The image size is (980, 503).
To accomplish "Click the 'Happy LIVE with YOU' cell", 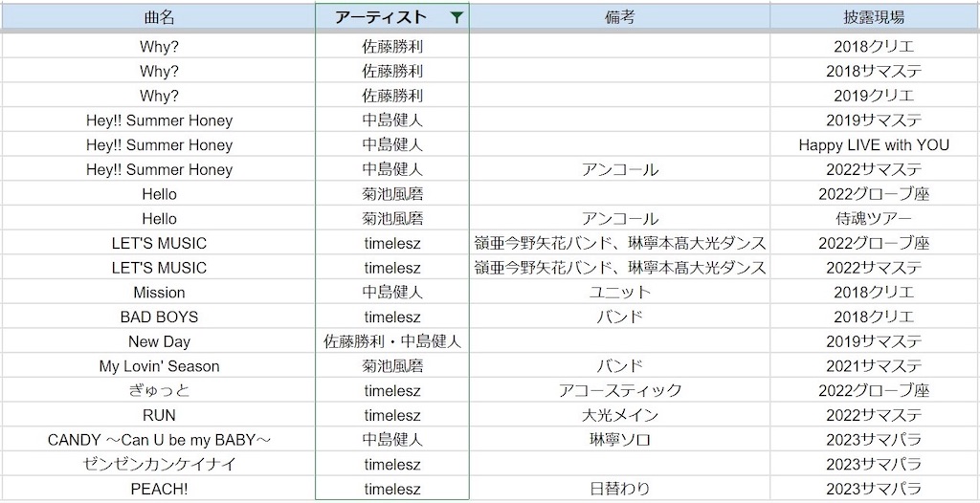I will [x=874, y=145].
